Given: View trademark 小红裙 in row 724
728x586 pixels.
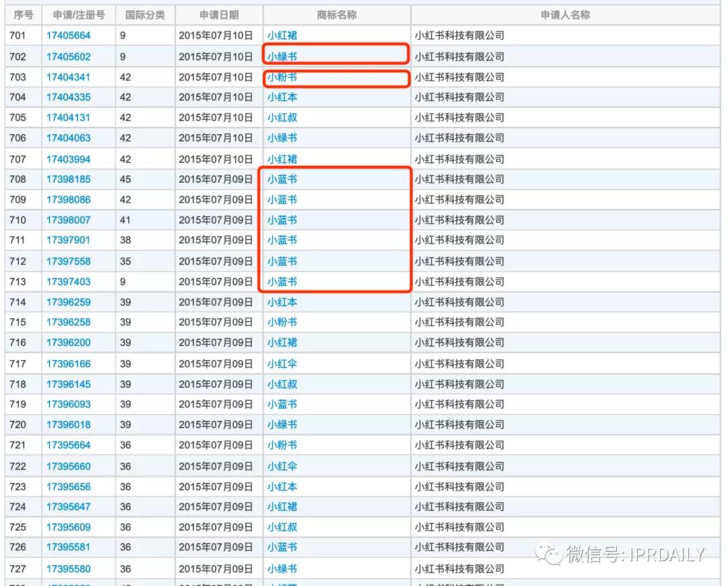Looking at the screenshot, I should [x=282, y=507].
